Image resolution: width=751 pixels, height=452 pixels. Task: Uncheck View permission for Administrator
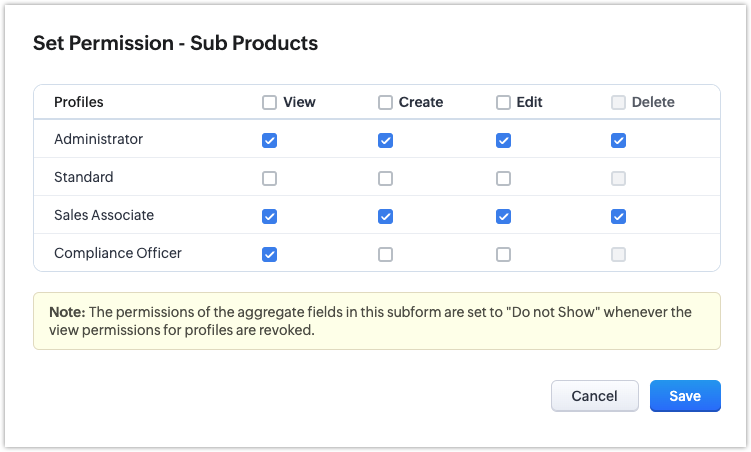tap(269, 141)
